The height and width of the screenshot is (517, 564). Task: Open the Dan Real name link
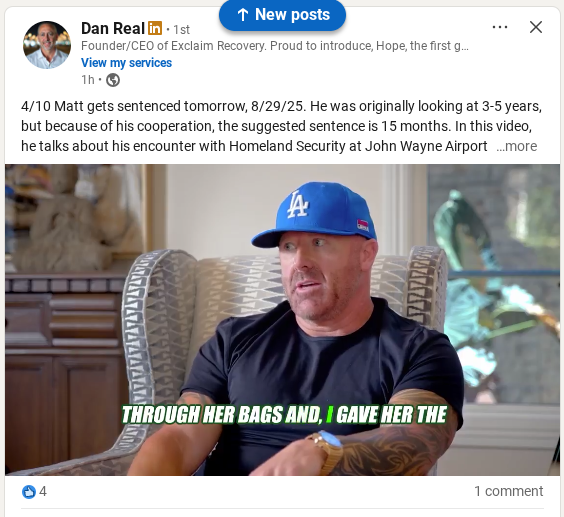[113, 28]
